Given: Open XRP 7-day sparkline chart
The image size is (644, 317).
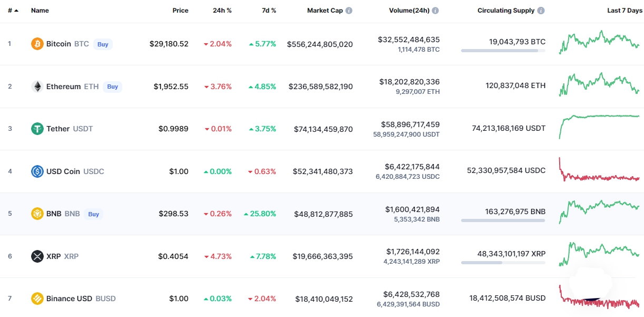Looking at the screenshot, I should [599, 254].
